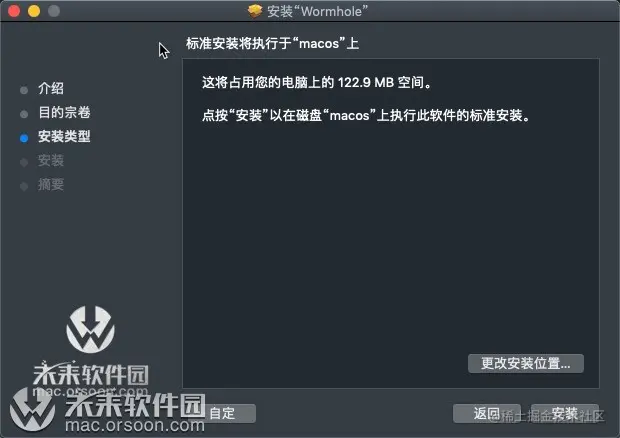This screenshot has width=620, height=438.
Task: Select the 介绍 step in sidebar
Action: (x=51, y=88)
